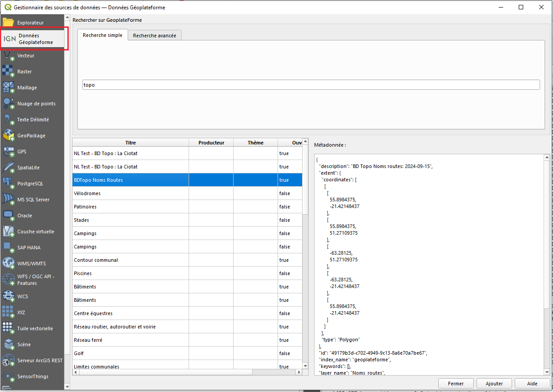Viewport: 553px width, 392px height.
Task: Open the XYZ tiles source
Action: (x=32, y=312)
